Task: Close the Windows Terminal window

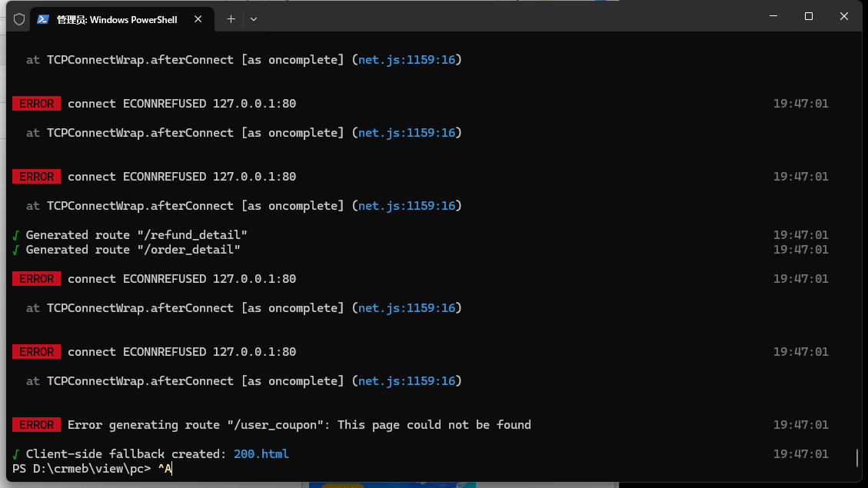Action: click(x=843, y=17)
